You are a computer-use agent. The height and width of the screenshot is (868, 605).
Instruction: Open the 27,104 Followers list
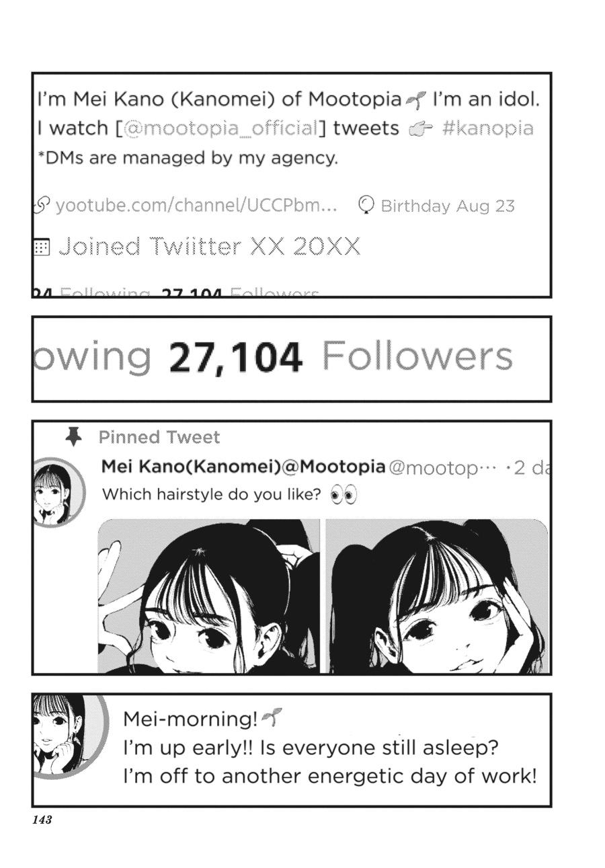pos(340,357)
